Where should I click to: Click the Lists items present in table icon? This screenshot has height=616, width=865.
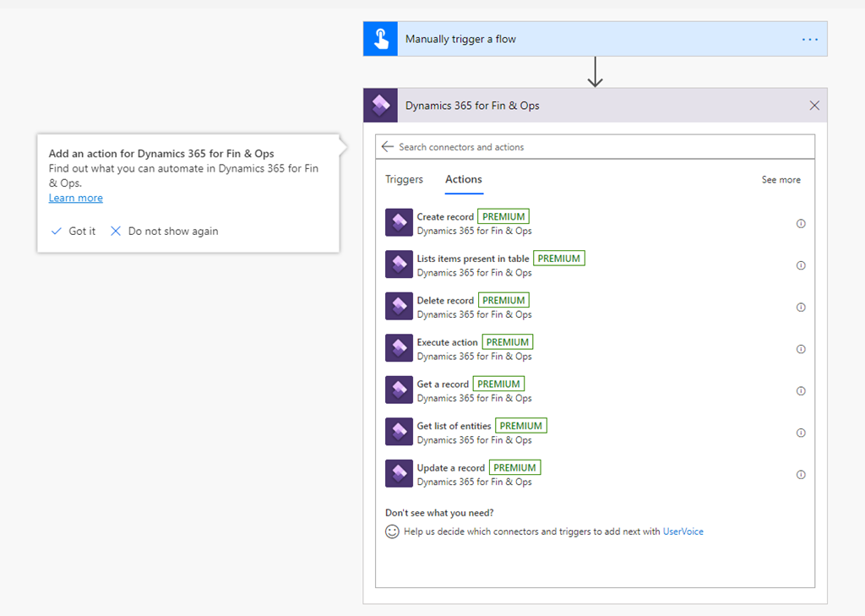[x=399, y=264]
